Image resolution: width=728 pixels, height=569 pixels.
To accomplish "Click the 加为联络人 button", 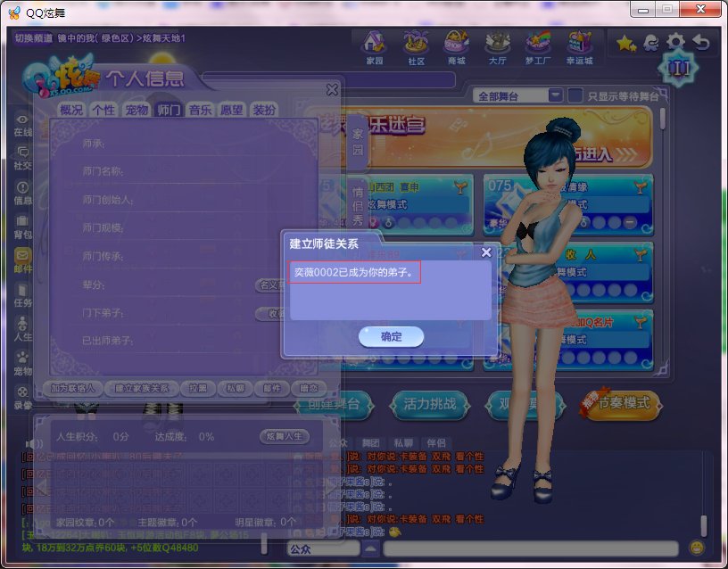I will tap(73, 389).
